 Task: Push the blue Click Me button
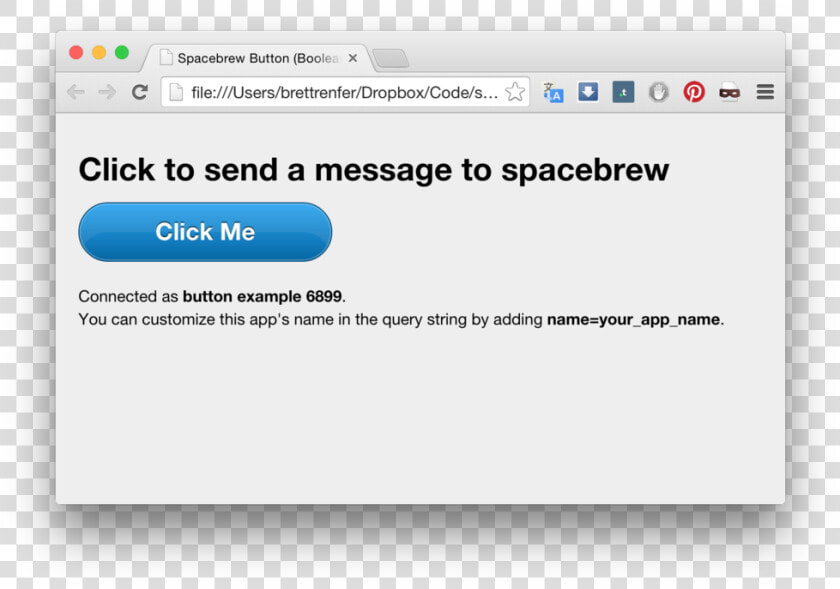[x=205, y=232]
